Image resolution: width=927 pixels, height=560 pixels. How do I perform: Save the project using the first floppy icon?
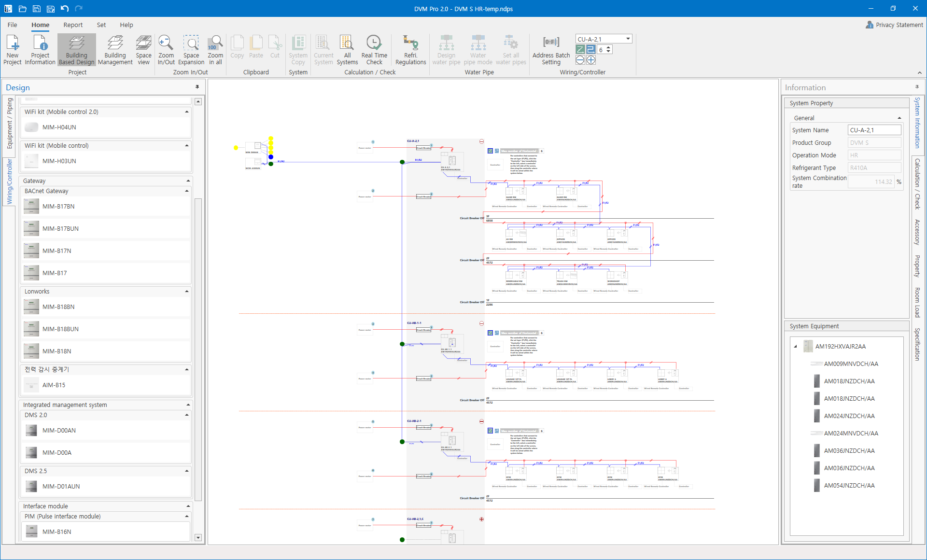point(36,9)
